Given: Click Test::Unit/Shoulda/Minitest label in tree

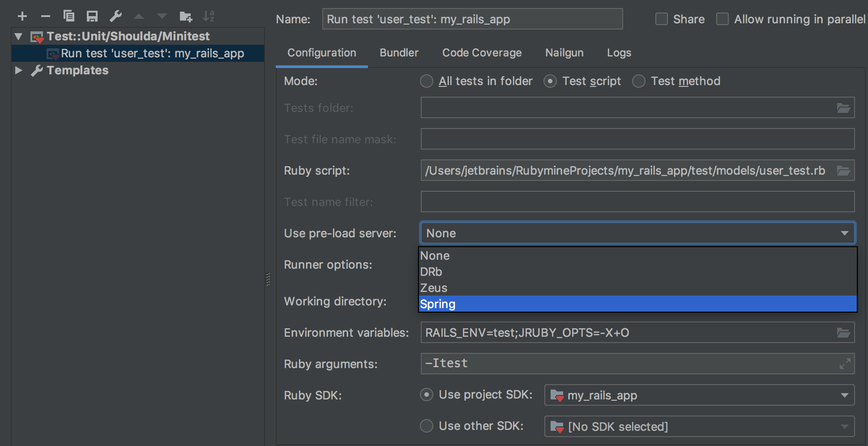Looking at the screenshot, I should (x=128, y=36).
